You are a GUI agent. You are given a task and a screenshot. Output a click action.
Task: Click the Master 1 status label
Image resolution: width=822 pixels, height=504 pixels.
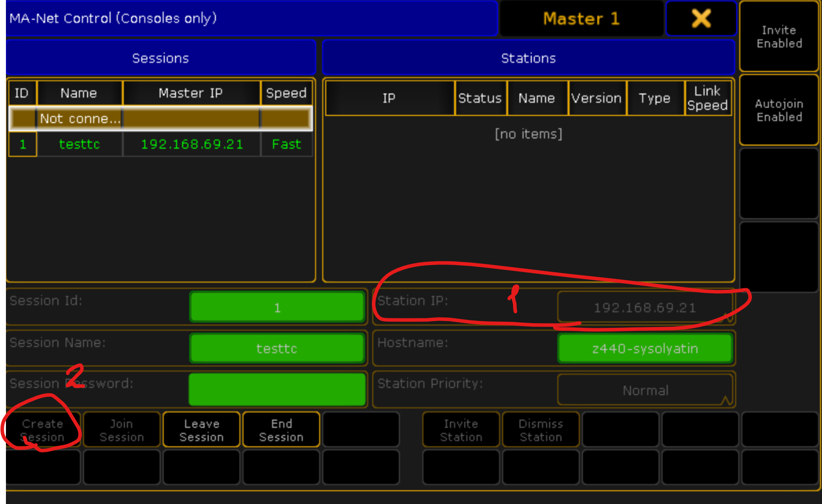coord(581,19)
